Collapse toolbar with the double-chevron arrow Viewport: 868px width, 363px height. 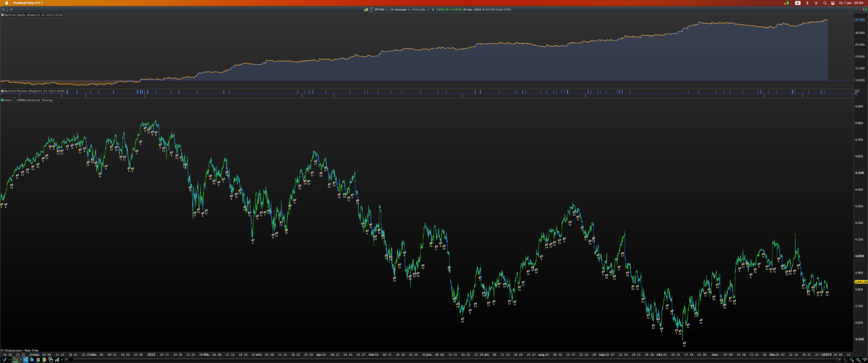[62, 360]
